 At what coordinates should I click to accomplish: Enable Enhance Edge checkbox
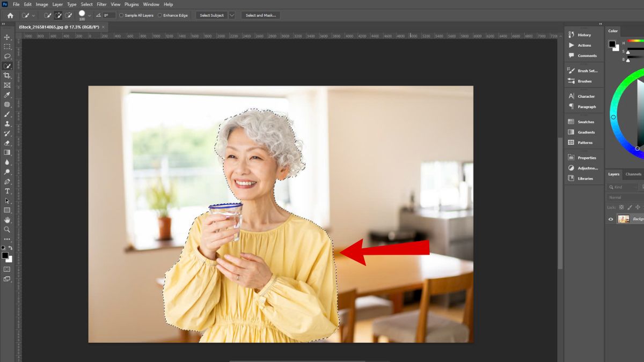click(160, 16)
